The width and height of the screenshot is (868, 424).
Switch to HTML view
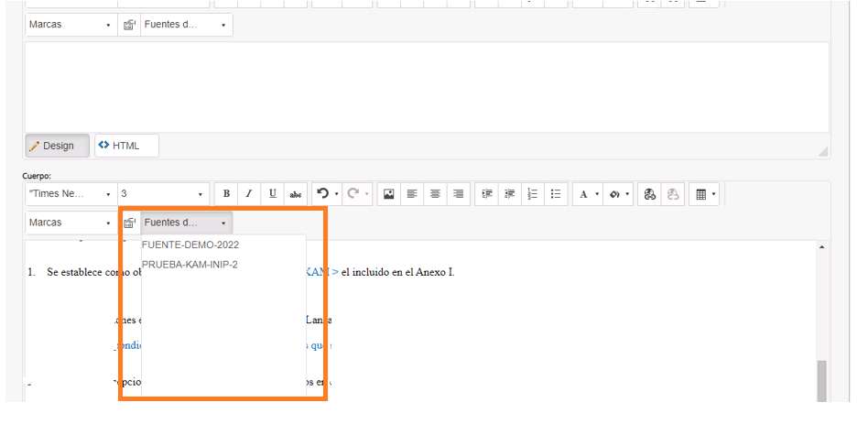point(126,146)
